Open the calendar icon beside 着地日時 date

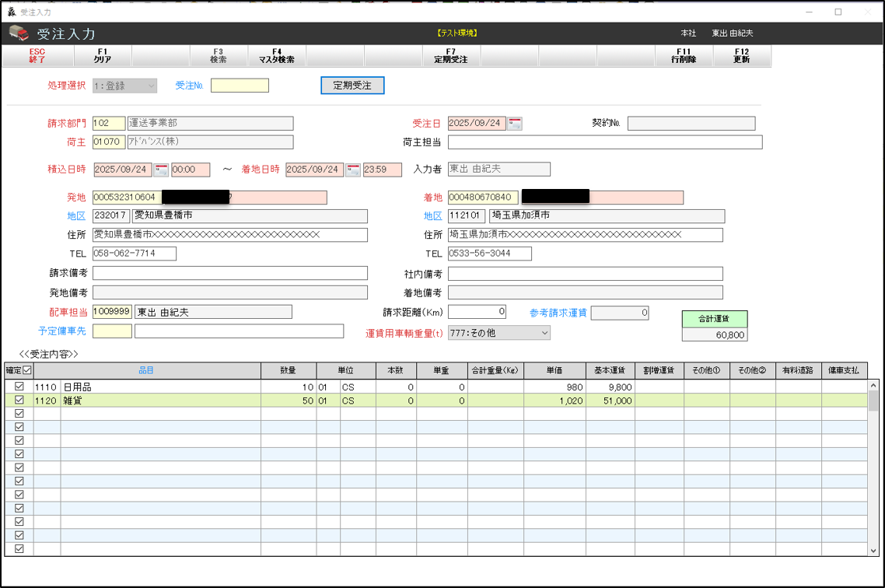[353, 170]
